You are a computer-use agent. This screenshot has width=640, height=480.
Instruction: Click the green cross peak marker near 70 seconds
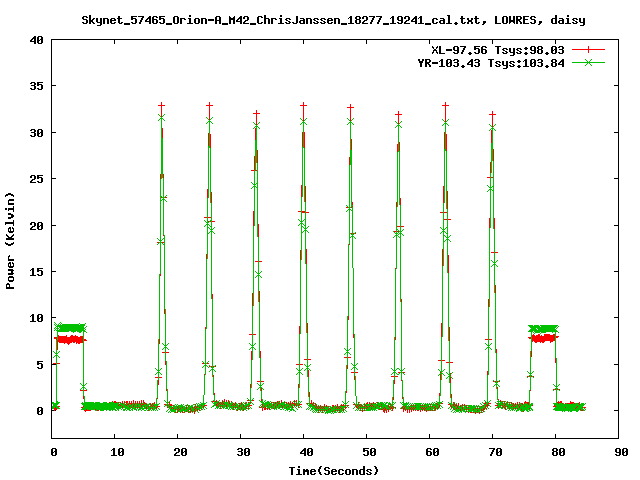pos(492,128)
